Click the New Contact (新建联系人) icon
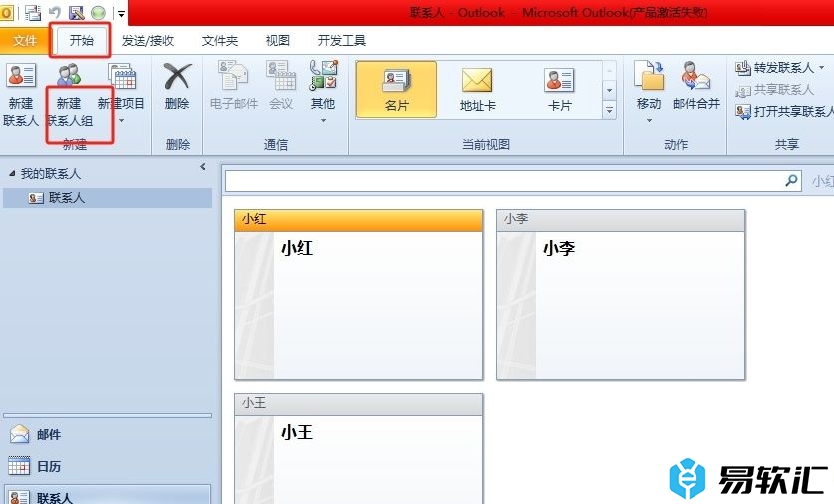The width and height of the screenshot is (834, 504). click(21, 76)
